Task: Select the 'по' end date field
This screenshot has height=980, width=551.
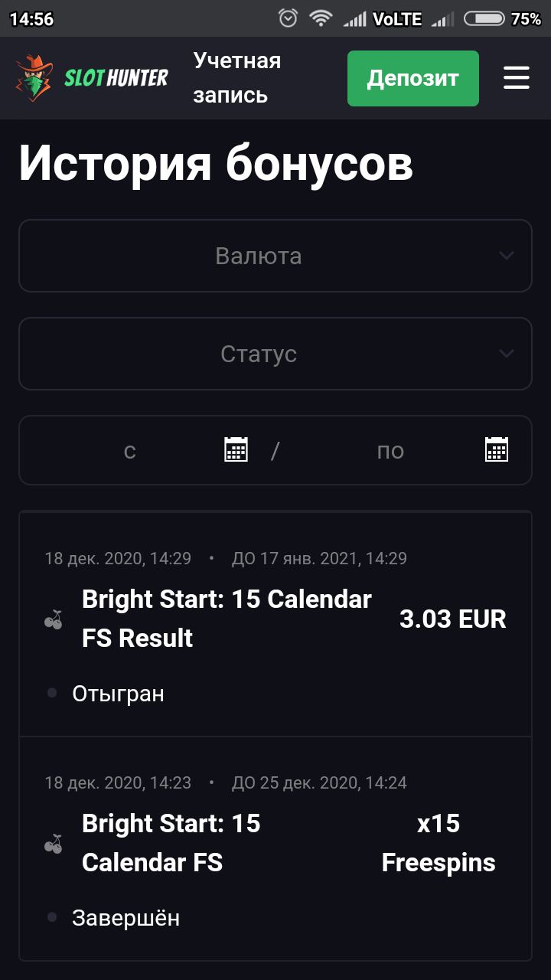Action: click(x=390, y=451)
